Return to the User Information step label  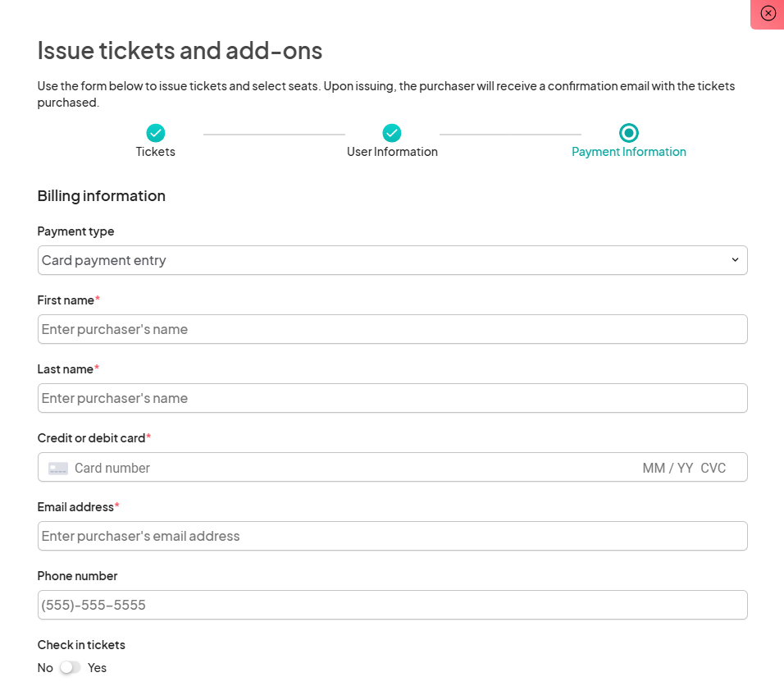[x=392, y=152]
